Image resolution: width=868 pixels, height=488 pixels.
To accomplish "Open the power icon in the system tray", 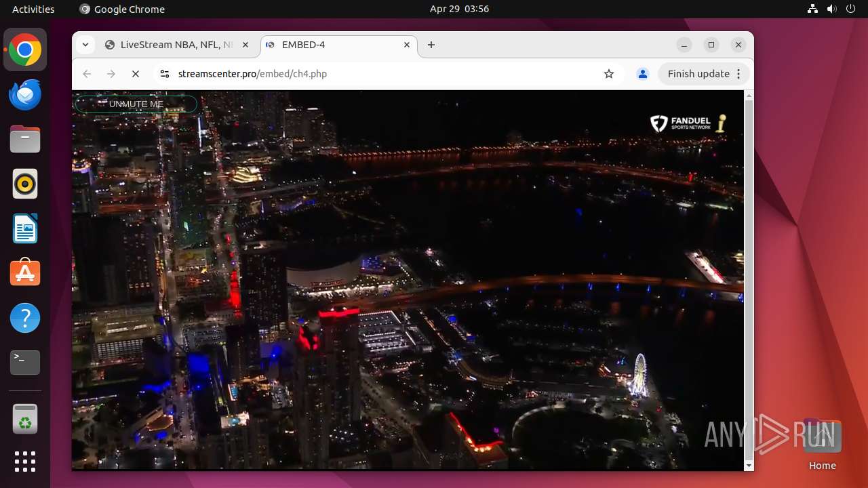I will 851,9.
